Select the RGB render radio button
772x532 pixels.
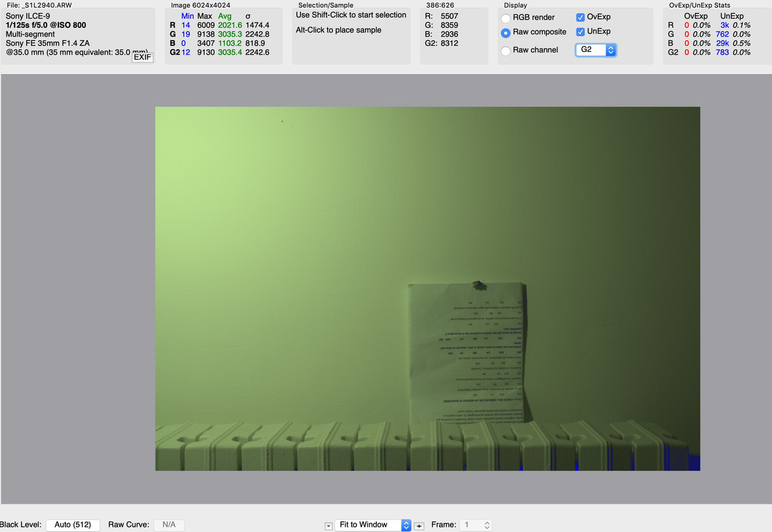tap(505, 18)
